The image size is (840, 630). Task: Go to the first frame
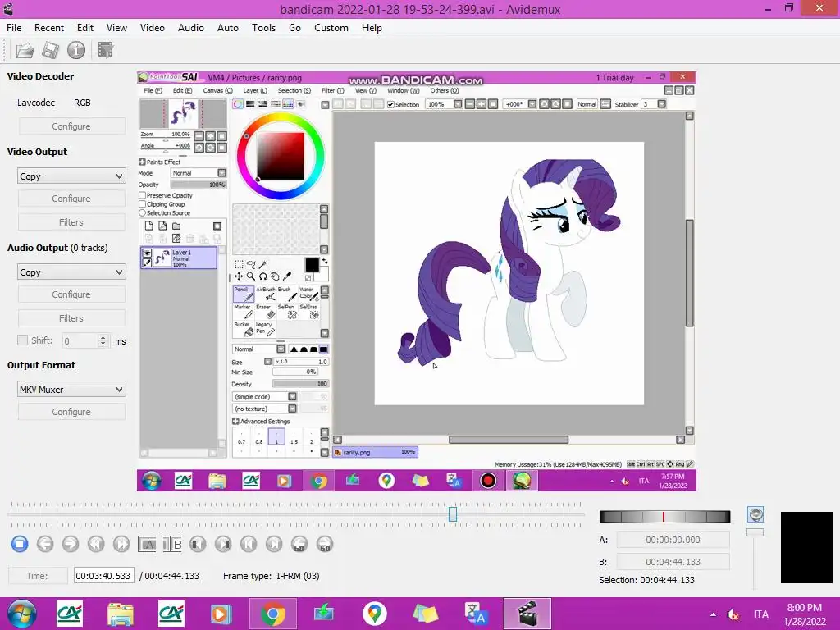[249, 545]
